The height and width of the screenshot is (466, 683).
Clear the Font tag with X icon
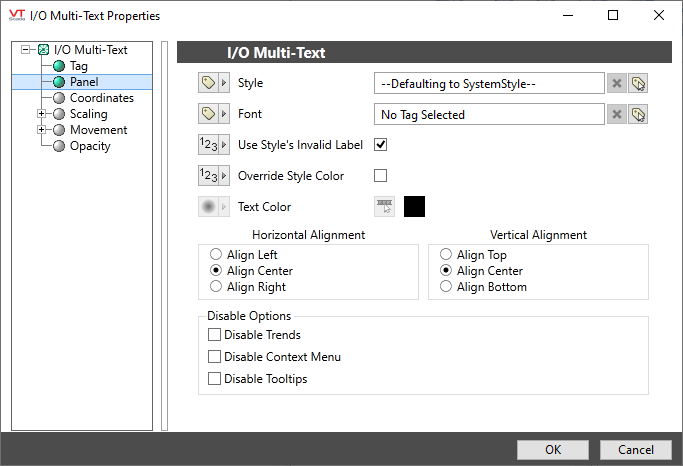pyautogui.click(x=617, y=115)
